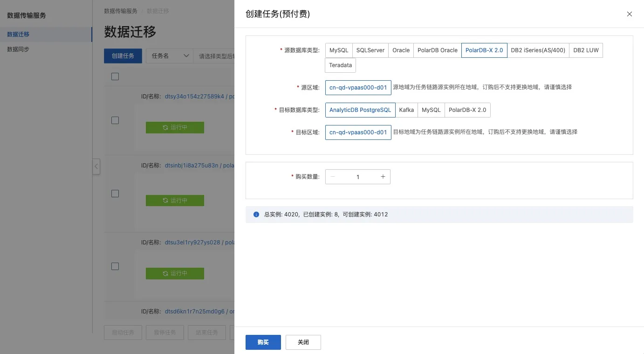Click the 数据迁移 page heading
This screenshot has height=354, width=644.
(130, 32)
